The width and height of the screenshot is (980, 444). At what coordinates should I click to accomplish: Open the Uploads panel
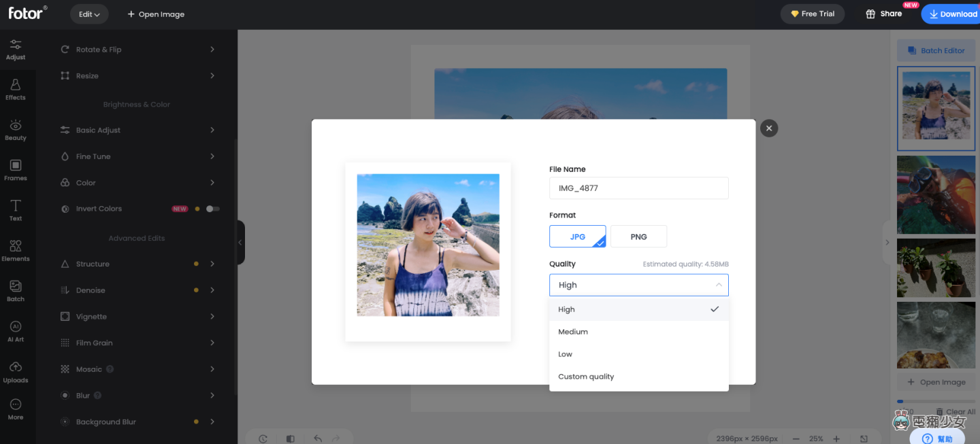pos(16,371)
